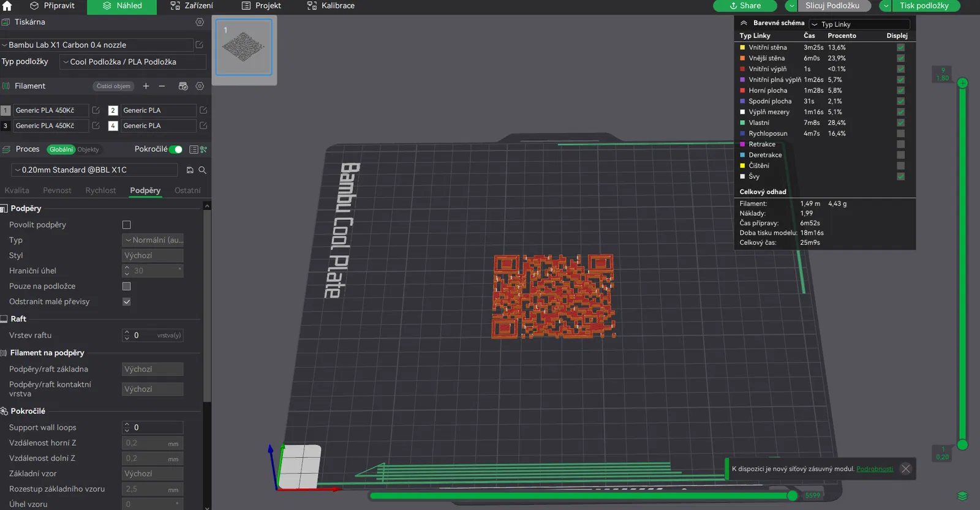Image resolution: width=980 pixels, height=510 pixels.
Task: Hide Vnitřní stěna lines in preview
Action: click(900, 47)
